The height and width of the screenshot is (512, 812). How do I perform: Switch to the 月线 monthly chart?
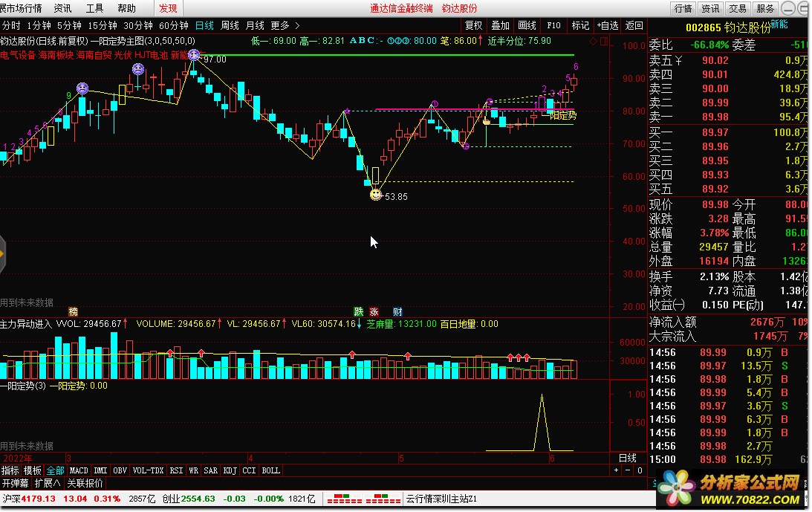[255, 25]
